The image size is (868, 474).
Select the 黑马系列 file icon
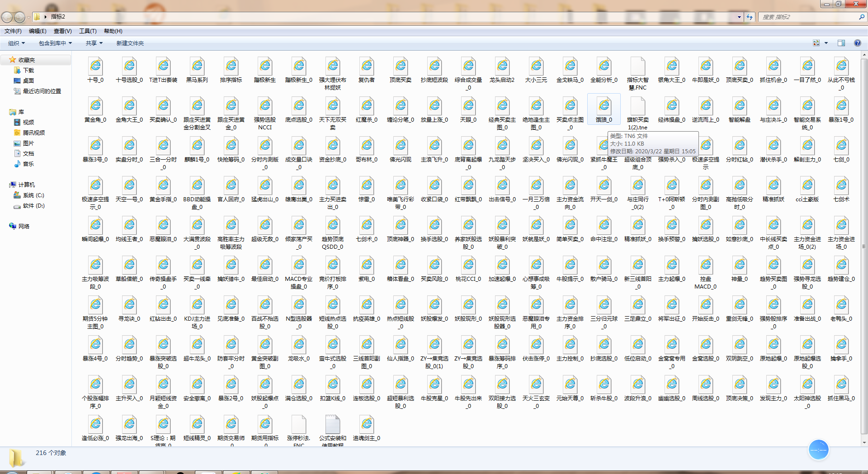[197, 66]
